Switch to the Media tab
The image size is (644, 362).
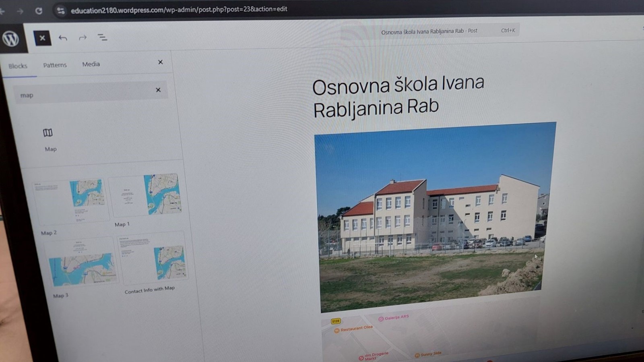pyautogui.click(x=91, y=64)
